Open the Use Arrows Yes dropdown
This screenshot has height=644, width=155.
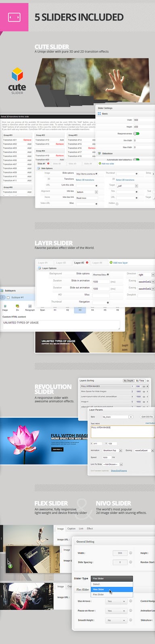point(116,601)
